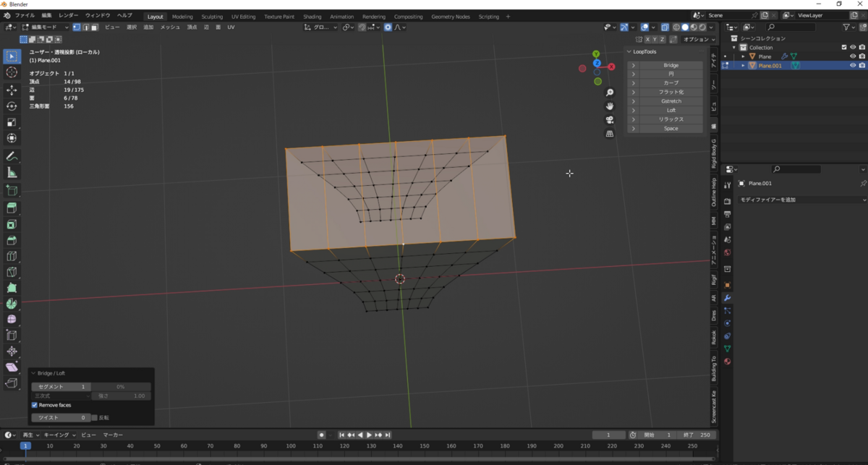Toggle camera view gizmo icon

610,120
